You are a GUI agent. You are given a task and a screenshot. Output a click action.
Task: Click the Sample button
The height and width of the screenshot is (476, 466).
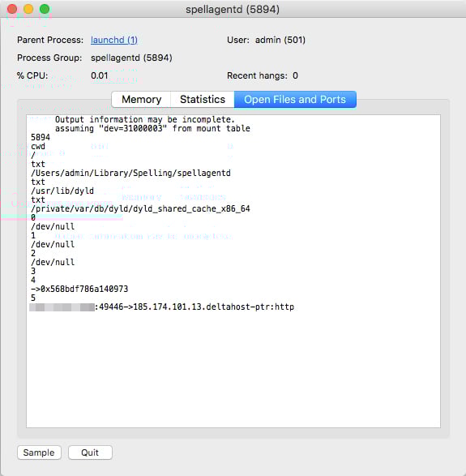pos(39,452)
